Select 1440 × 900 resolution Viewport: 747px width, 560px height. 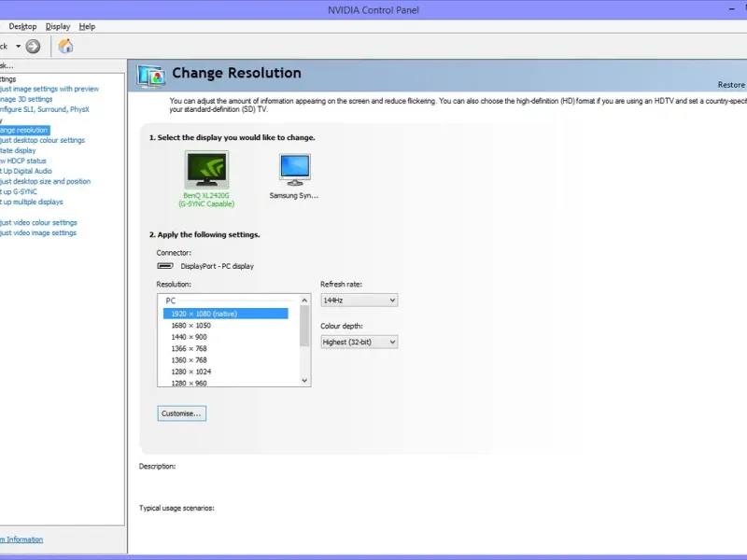point(190,337)
